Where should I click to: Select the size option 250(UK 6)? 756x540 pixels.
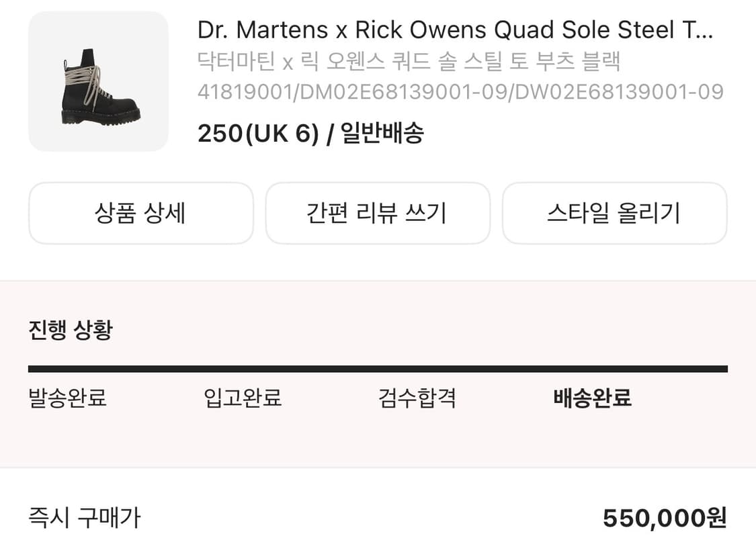(259, 133)
